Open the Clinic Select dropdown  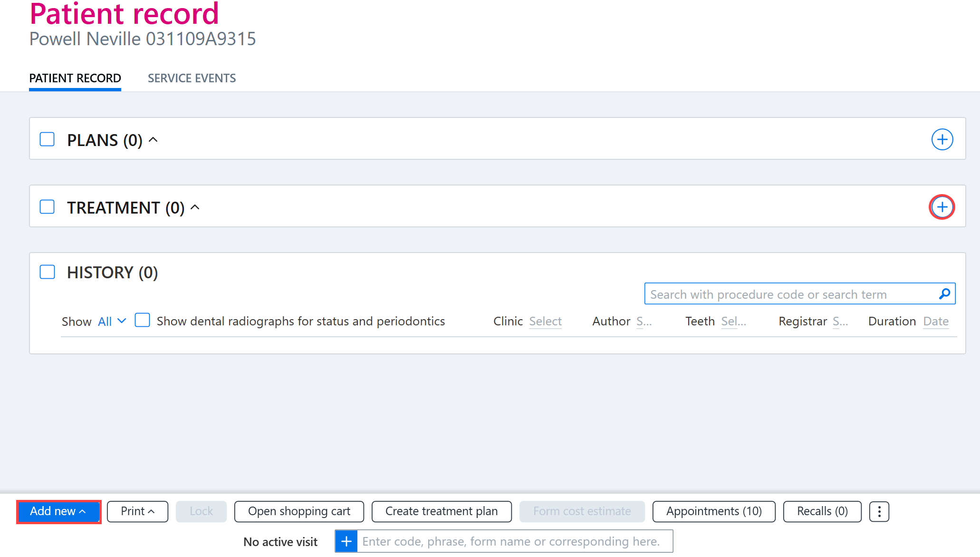click(x=545, y=322)
